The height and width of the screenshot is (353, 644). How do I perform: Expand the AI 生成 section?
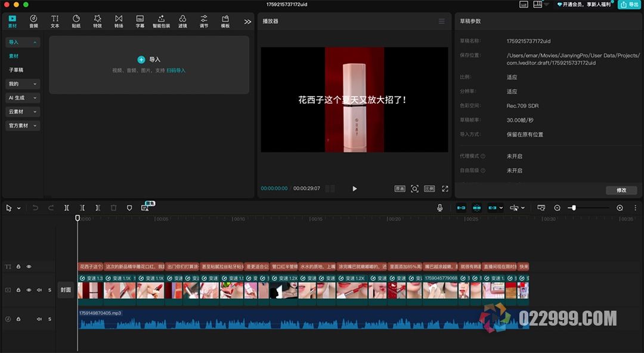pyautogui.click(x=23, y=98)
